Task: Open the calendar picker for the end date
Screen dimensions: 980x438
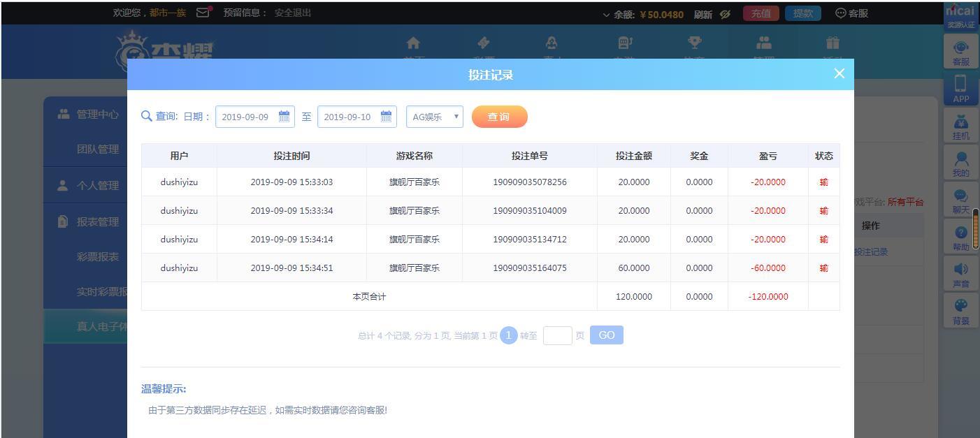Action: click(x=386, y=117)
